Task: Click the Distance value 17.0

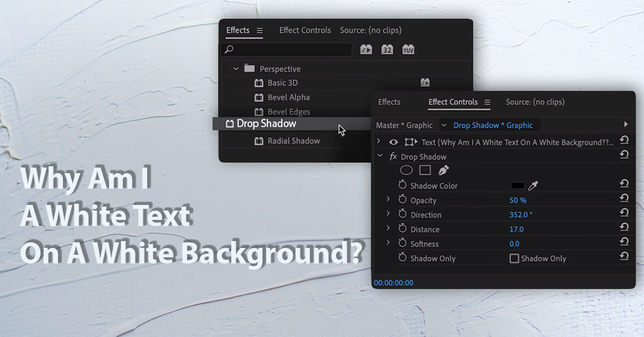Action: click(x=516, y=229)
